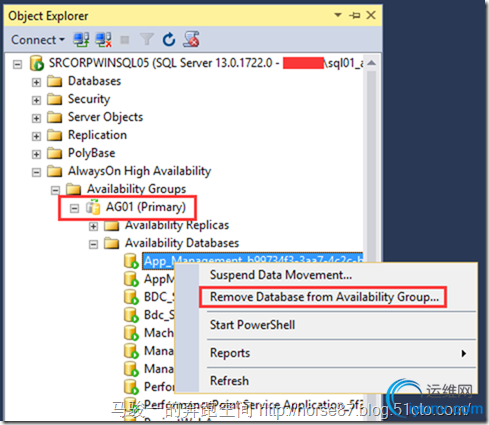This screenshot has height=425, width=489.
Task: Select the Replication tree item
Action: click(97, 135)
